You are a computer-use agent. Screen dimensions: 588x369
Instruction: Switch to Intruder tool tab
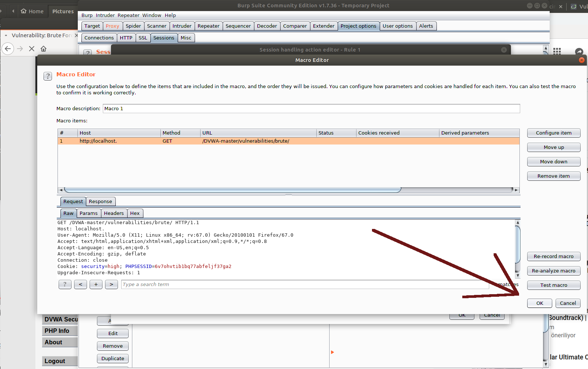coord(182,26)
